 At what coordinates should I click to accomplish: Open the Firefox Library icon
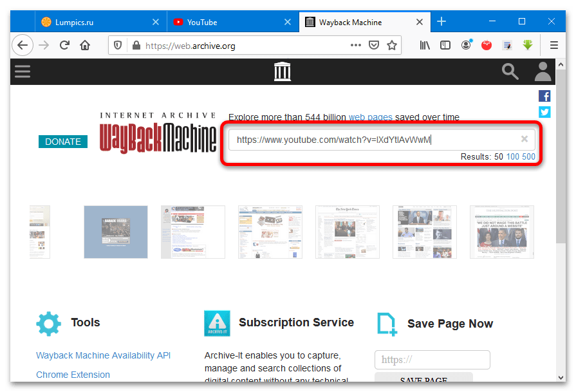click(x=425, y=45)
